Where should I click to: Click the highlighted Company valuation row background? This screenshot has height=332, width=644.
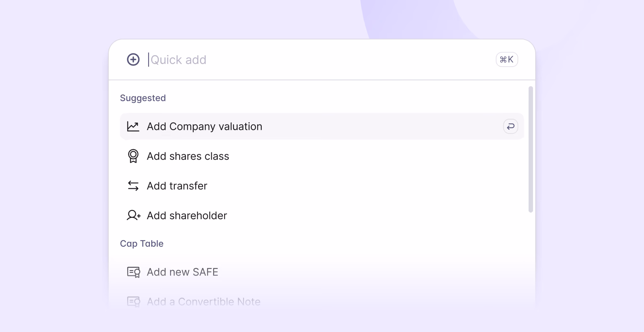[x=377, y=126]
